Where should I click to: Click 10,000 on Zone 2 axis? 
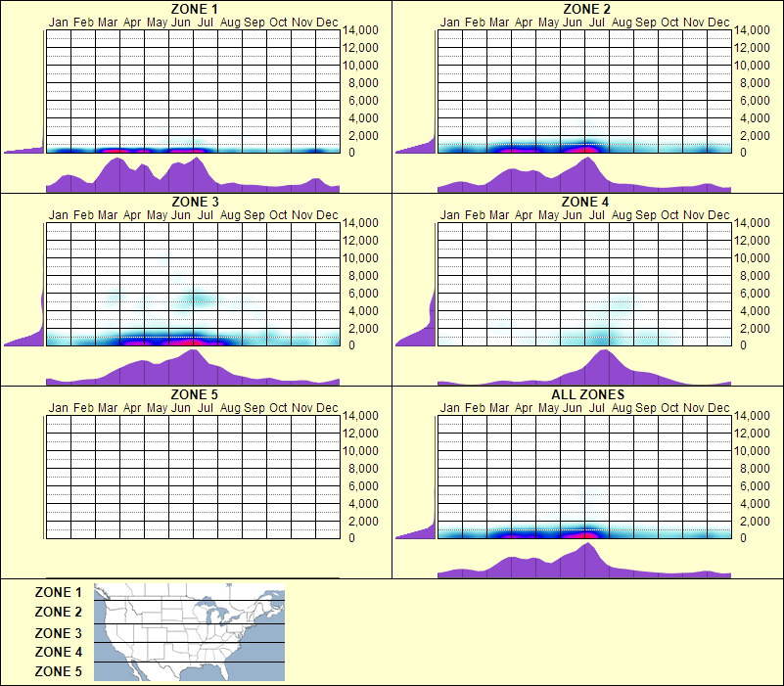tap(752, 65)
